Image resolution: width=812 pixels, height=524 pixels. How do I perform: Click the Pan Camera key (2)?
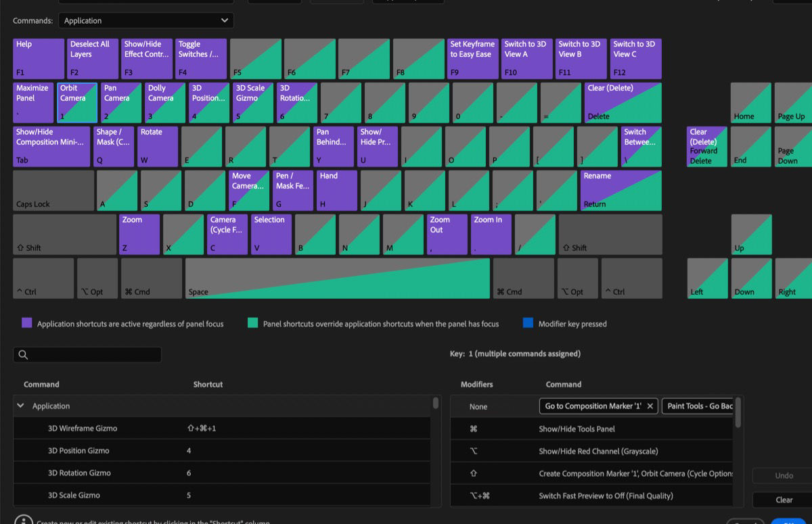coord(120,101)
